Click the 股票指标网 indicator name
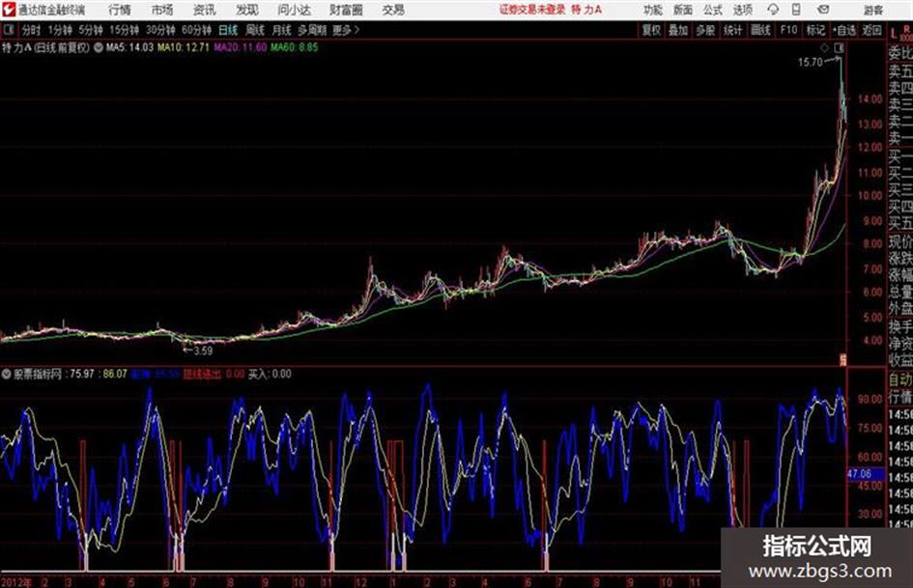 (38, 374)
